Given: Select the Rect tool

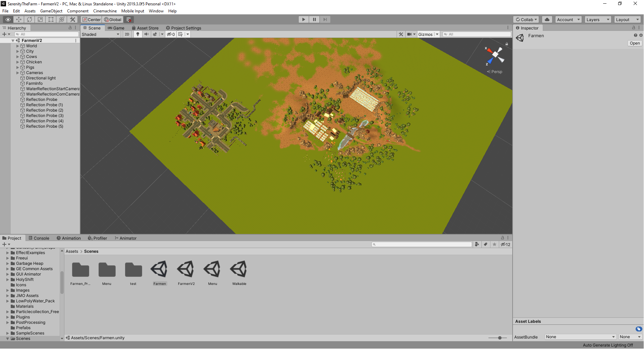Looking at the screenshot, I should [x=51, y=19].
